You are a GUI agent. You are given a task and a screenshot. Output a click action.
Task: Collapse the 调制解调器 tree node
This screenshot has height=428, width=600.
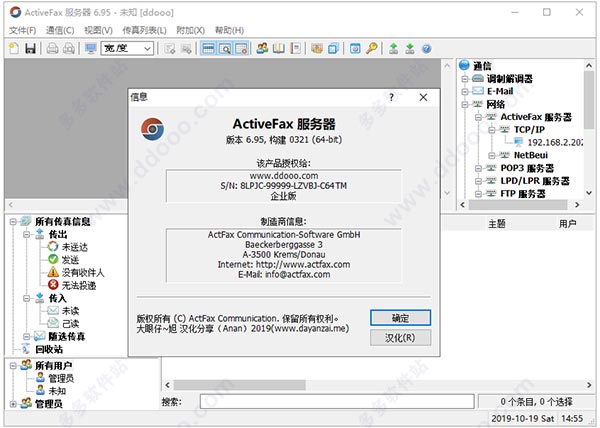click(465, 79)
